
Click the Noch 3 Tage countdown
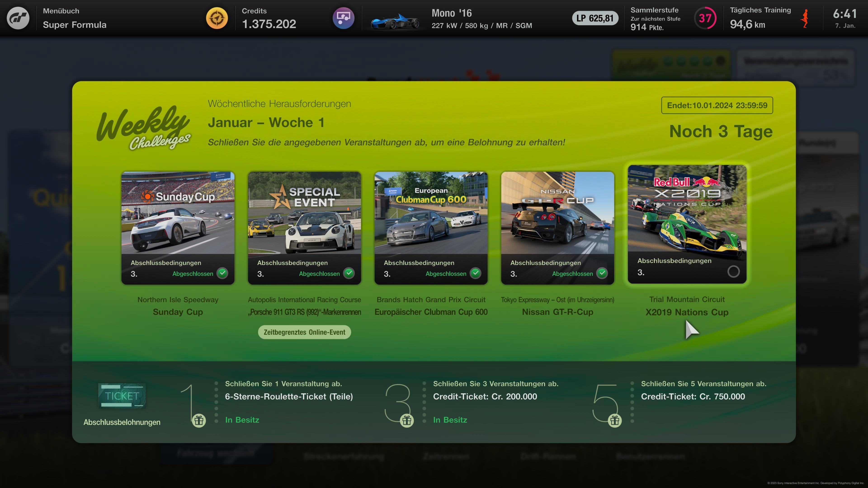point(721,131)
